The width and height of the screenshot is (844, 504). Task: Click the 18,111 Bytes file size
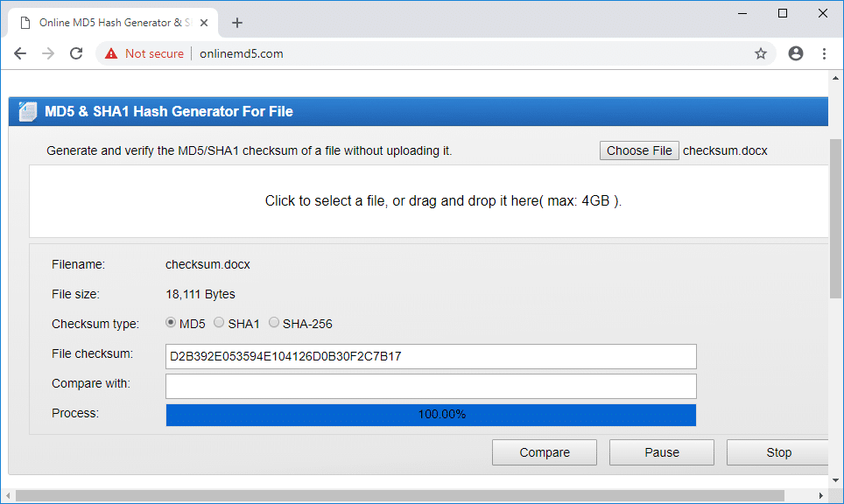200,294
